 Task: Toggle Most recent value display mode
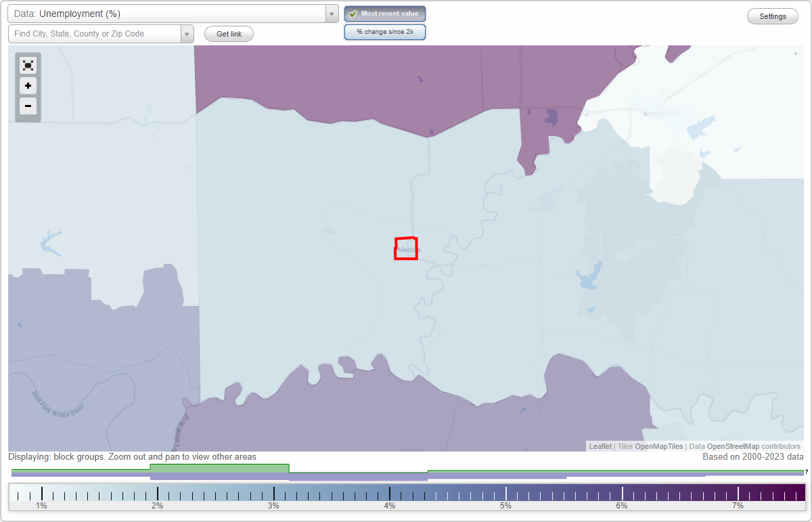point(384,14)
